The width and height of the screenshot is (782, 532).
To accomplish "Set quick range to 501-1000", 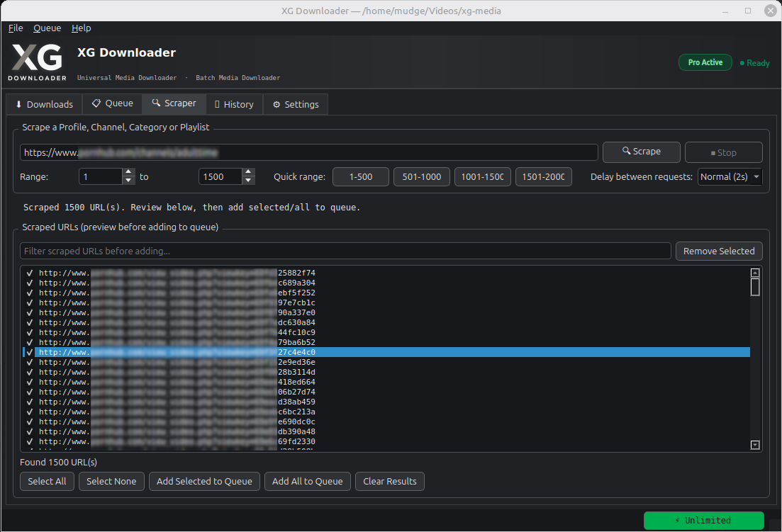I will (421, 177).
